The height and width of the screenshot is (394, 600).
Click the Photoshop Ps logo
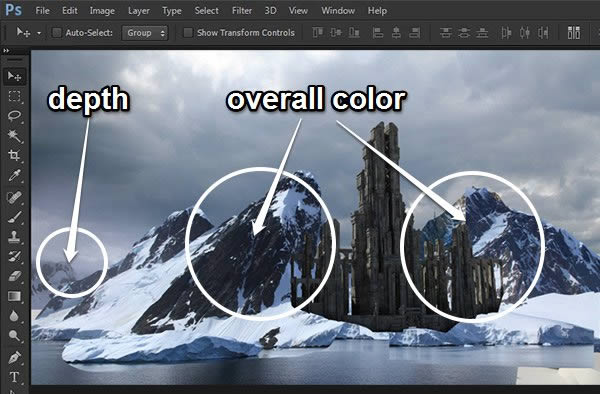[13, 10]
